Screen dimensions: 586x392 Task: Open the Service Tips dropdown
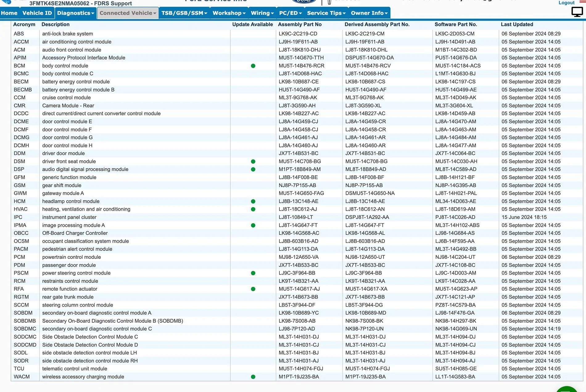coord(326,13)
